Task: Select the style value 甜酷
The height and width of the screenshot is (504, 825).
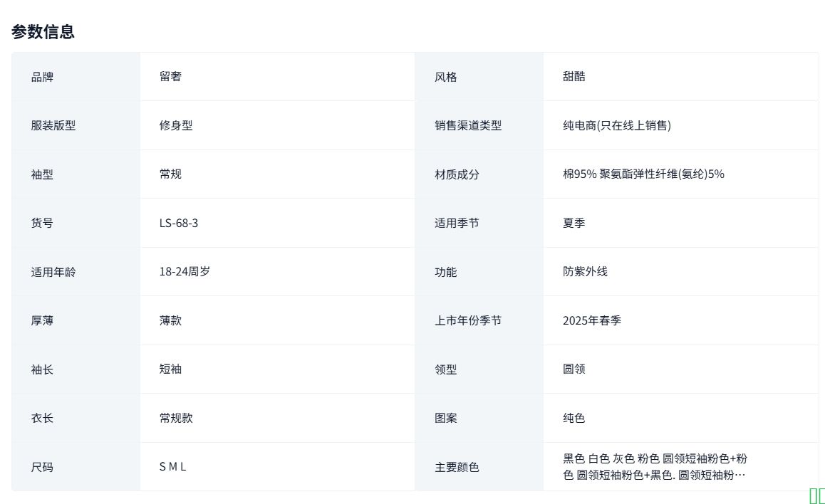Action: 574,76
